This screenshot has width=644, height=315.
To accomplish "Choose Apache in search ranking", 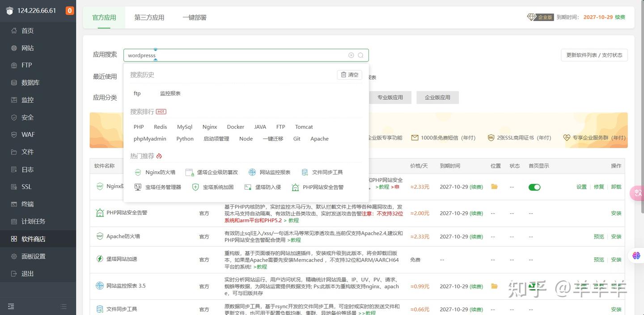I will (319, 139).
